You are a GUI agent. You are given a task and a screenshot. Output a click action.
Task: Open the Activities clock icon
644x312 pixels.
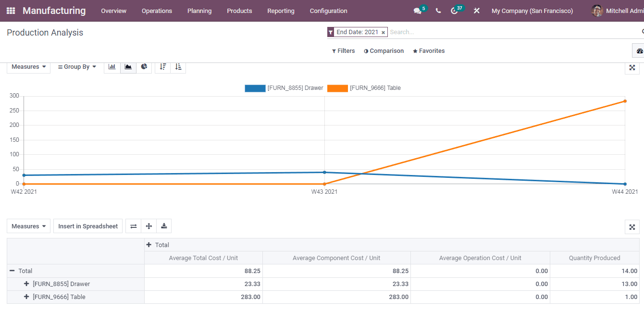[x=455, y=11]
